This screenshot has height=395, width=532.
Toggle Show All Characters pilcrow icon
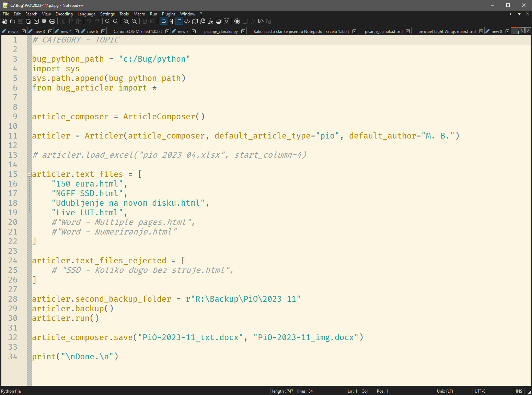171,21
